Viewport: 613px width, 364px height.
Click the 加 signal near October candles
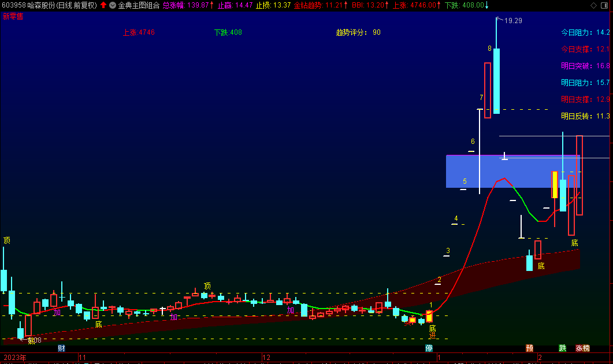coord(57,313)
